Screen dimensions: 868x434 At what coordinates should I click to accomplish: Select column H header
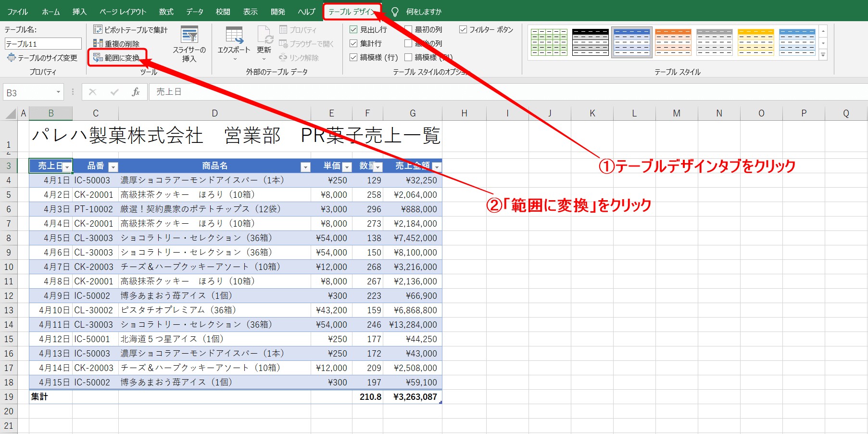(x=464, y=114)
